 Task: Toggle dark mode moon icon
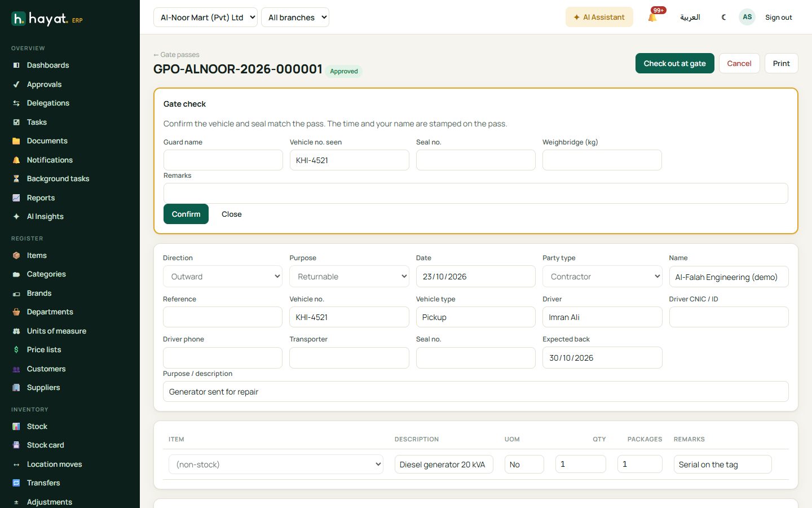click(724, 17)
